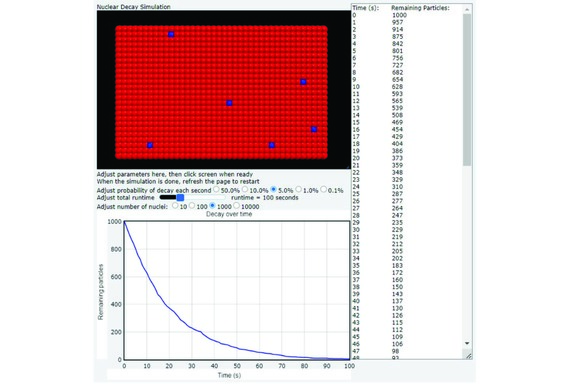Click the 'Time (s):' column header
This screenshot has width=576, height=384.
coord(366,8)
